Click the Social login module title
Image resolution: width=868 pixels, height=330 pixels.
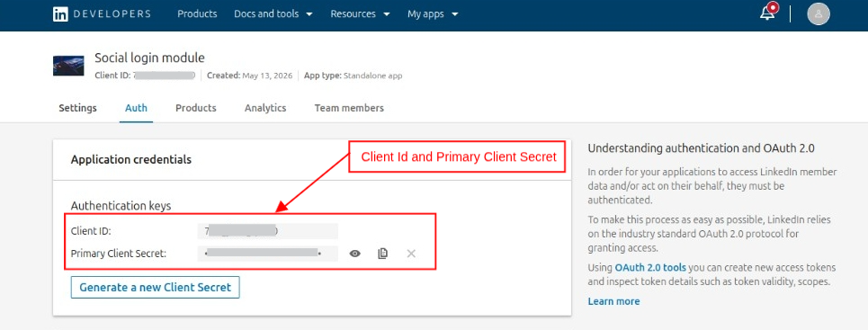click(x=149, y=58)
